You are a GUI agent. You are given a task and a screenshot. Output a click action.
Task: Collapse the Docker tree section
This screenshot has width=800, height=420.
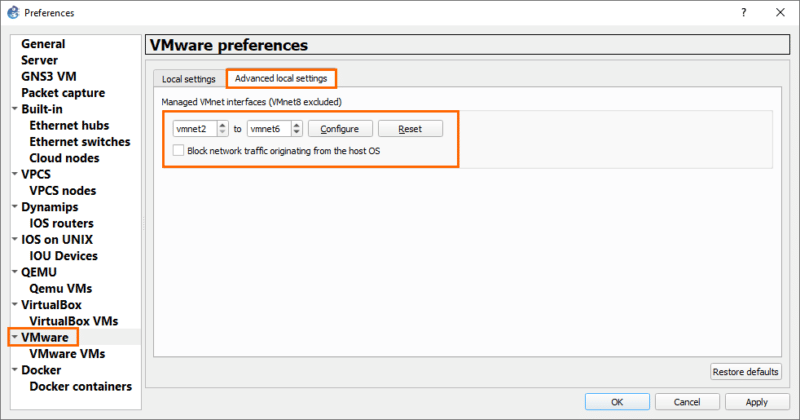click(14, 370)
